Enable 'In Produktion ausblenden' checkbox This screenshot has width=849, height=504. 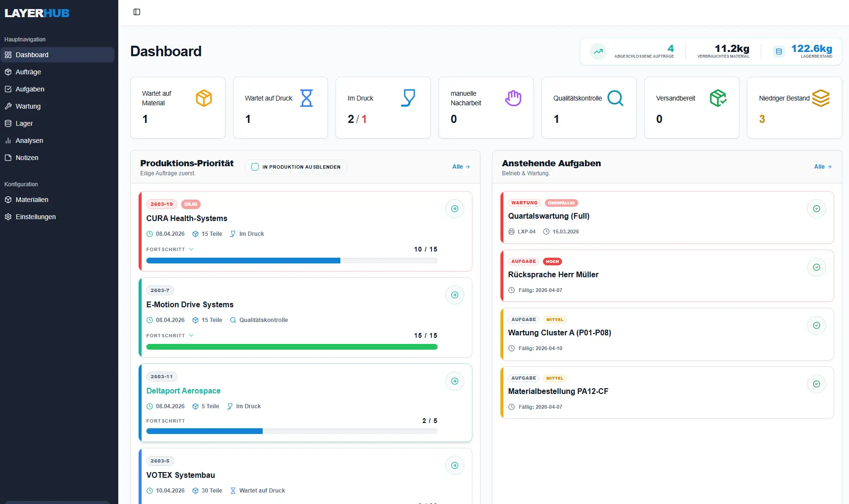255,167
